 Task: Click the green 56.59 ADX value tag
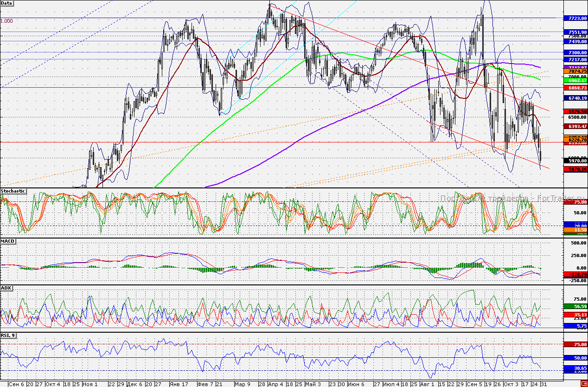(575, 306)
